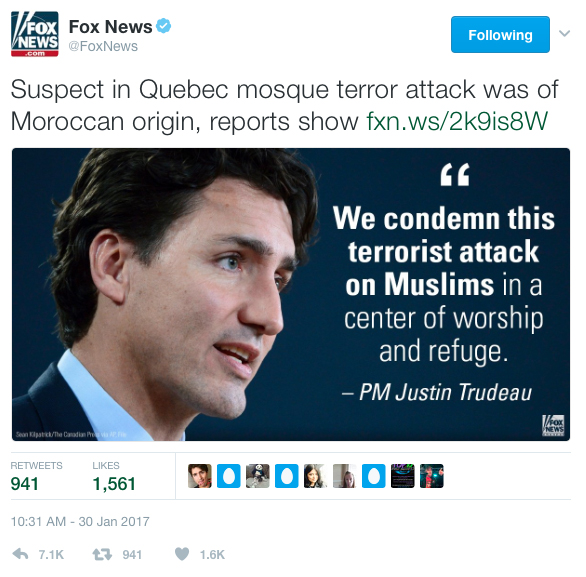Toggle the Following button

click(500, 34)
